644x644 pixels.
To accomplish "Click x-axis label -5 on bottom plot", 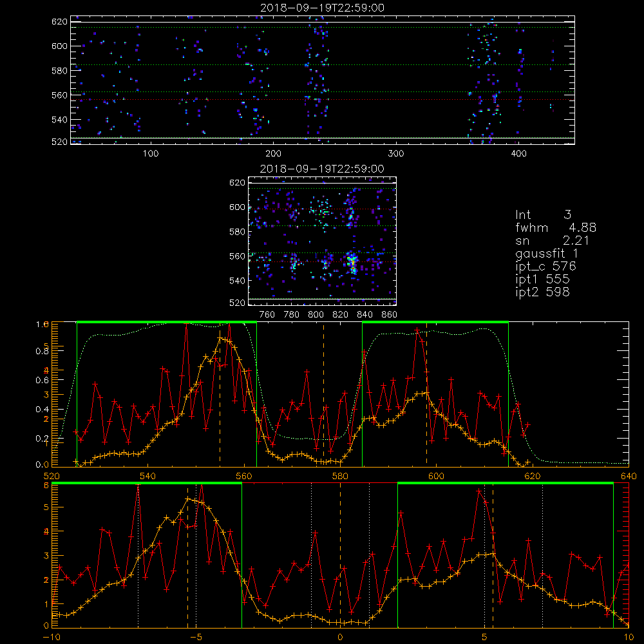I will point(196,637).
